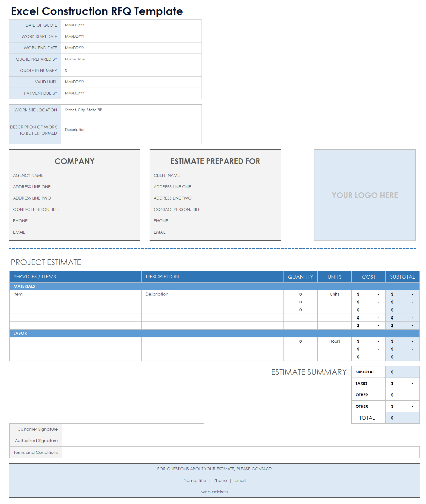Select CONTACT PERSON, TITLE under Company
426x504 pixels.
point(36,209)
